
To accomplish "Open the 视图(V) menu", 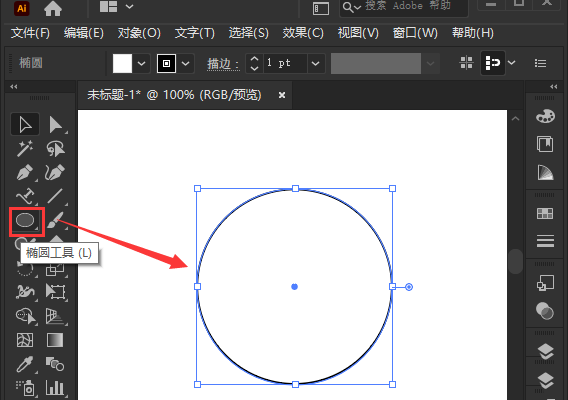I will tap(358, 33).
